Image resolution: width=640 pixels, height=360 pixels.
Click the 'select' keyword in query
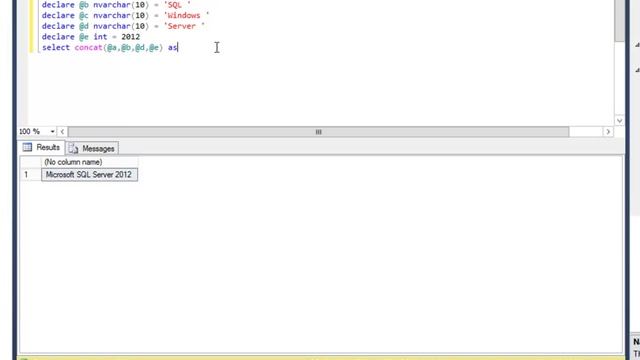56,47
